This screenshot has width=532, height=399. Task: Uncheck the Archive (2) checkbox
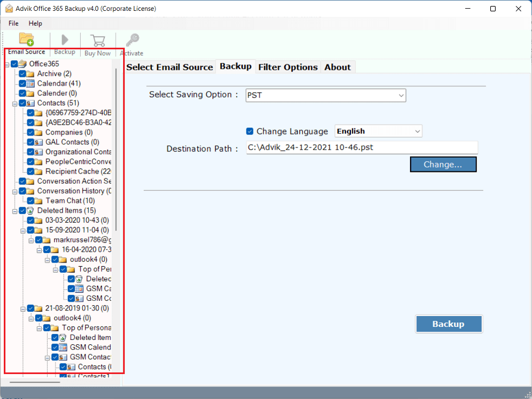(x=22, y=74)
